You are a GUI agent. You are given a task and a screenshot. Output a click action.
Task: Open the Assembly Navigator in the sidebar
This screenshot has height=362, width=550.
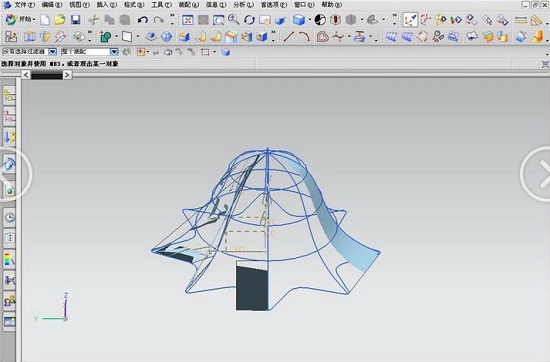coord(9,95)
